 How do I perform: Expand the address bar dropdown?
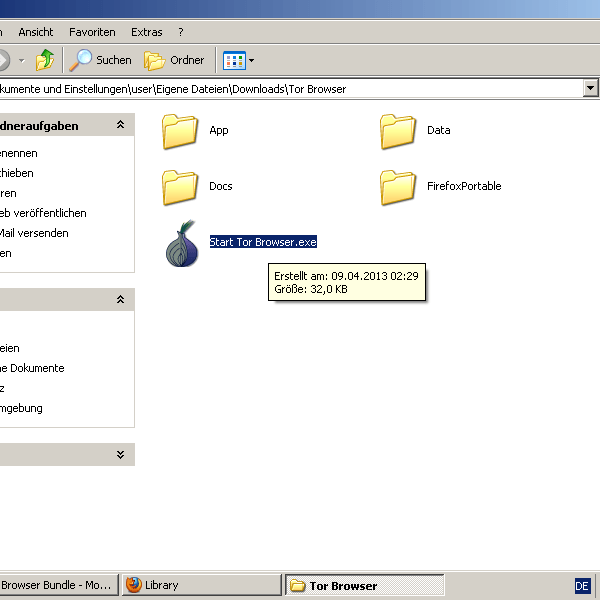[x=590, y=88]
